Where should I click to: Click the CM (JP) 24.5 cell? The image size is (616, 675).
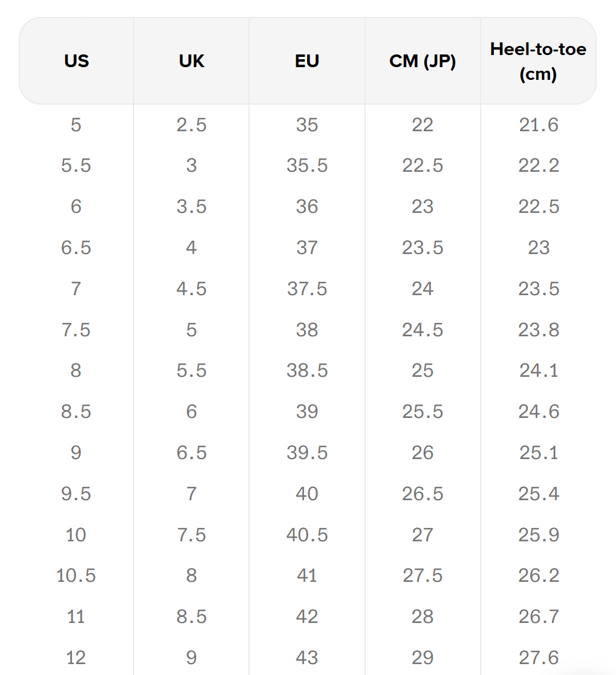pyautogui.click(x=423, y=330)
